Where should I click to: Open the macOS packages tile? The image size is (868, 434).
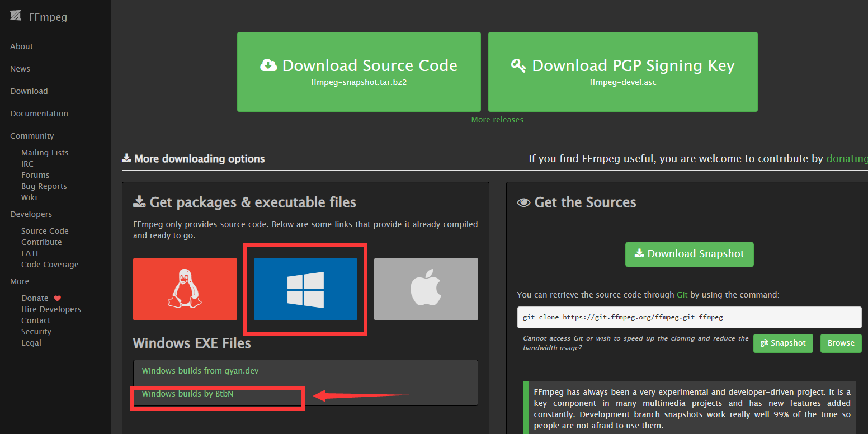click(x=426, y=289)
